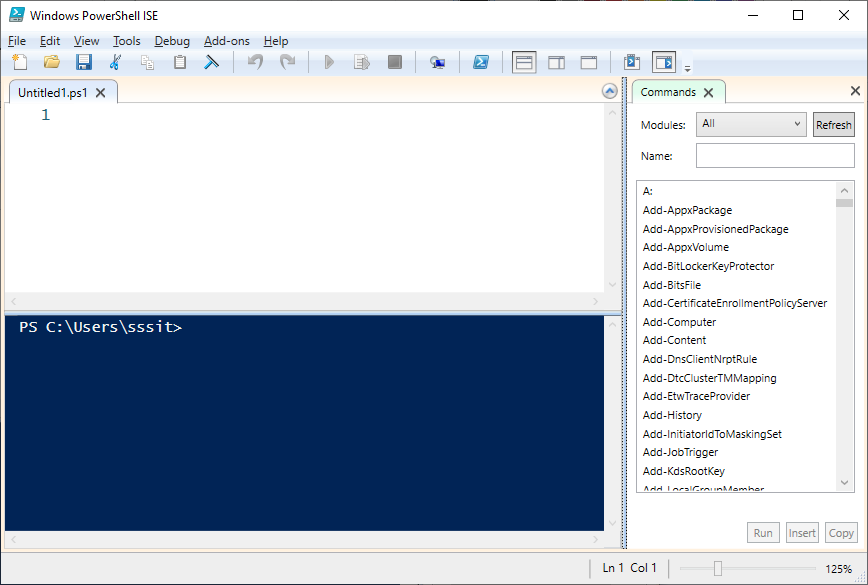
Task: Open new remote PowerShell tab icon
Action: tap(437, 63)
